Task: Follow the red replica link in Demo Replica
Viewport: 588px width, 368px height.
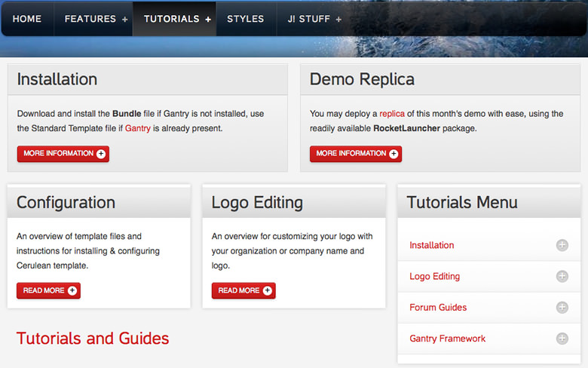Action: tap(392, 114)
